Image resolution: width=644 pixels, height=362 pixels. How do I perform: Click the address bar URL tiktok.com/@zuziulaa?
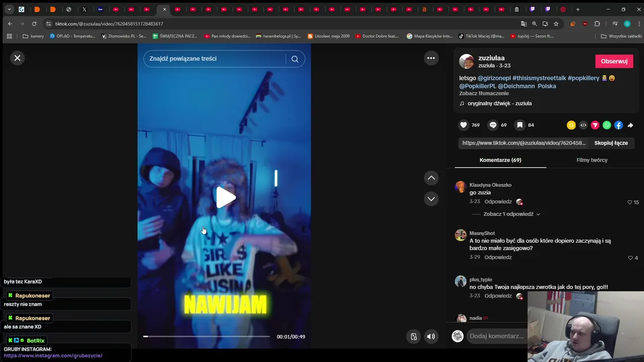click(109, 24)
